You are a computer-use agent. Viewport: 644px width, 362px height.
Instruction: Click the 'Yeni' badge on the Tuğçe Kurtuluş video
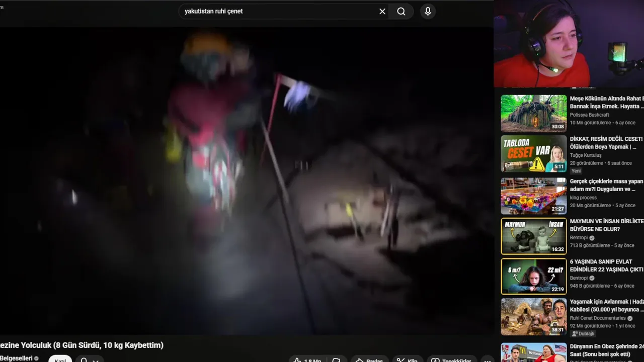pos(576,171)
